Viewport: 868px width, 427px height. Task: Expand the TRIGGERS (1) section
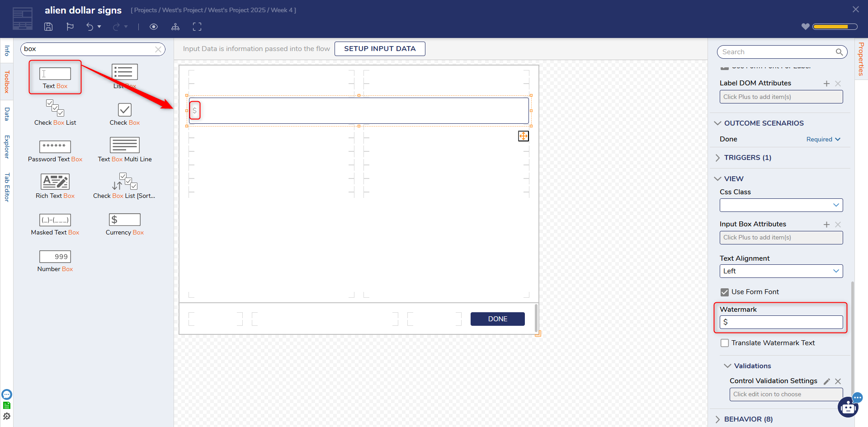coord(748,158)
